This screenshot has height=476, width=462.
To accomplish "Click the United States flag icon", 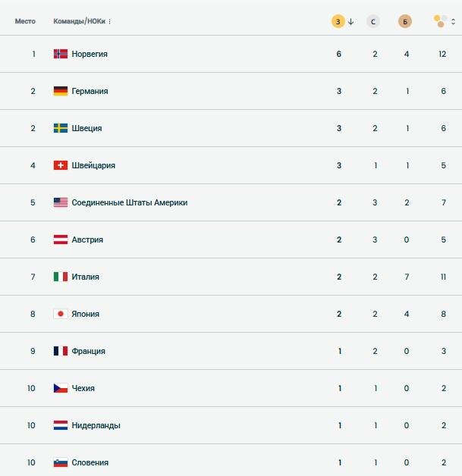I will click(61, 202).
